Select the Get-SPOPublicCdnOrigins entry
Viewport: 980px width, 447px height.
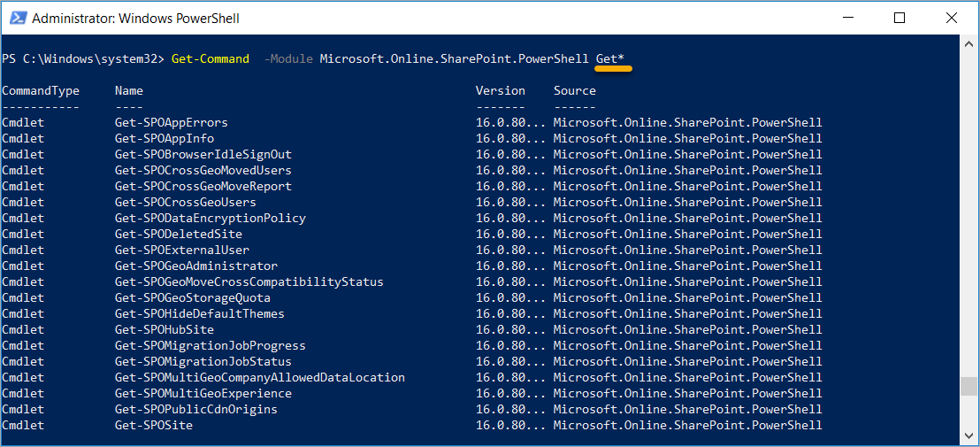coord(196,410)
